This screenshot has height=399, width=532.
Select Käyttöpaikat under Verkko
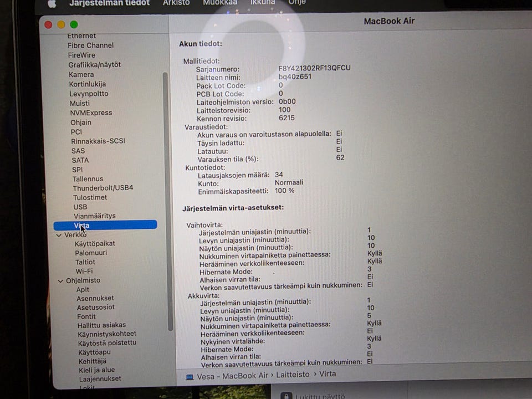[x=95, y=244]
